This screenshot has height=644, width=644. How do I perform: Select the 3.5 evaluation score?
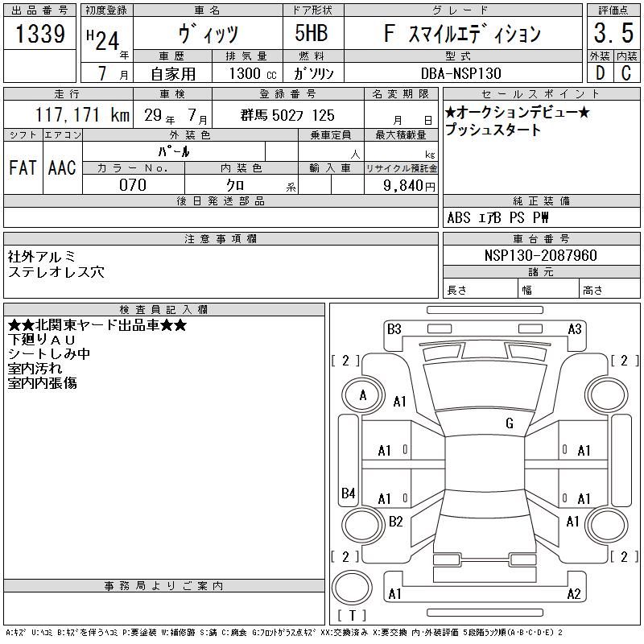(612, 35)
